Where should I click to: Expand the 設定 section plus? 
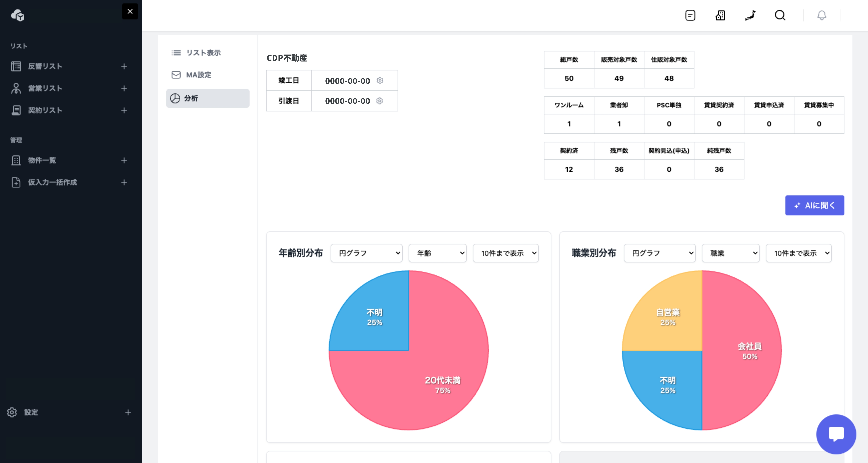128,412
